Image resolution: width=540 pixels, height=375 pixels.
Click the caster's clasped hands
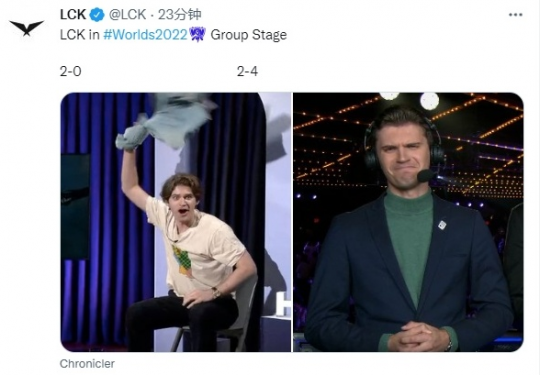tap(417, 336)
